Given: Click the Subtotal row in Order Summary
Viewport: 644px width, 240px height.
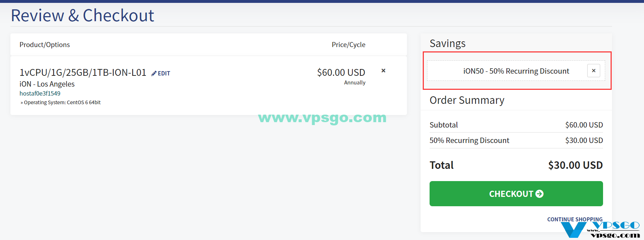Looking at the screenshot, I should pos(516,125).
